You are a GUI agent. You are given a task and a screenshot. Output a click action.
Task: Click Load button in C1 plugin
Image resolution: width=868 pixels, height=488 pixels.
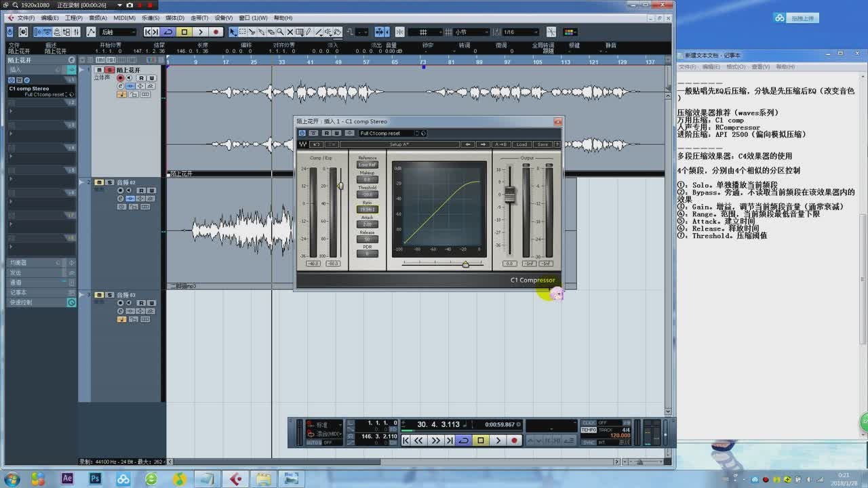pyautogui.click(x=521, y=144)
